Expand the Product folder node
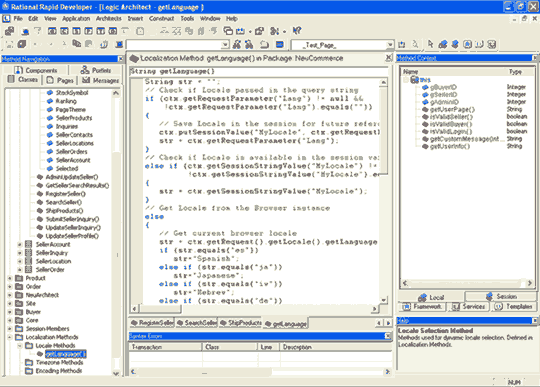540x387 pixels. coord(10,278)
